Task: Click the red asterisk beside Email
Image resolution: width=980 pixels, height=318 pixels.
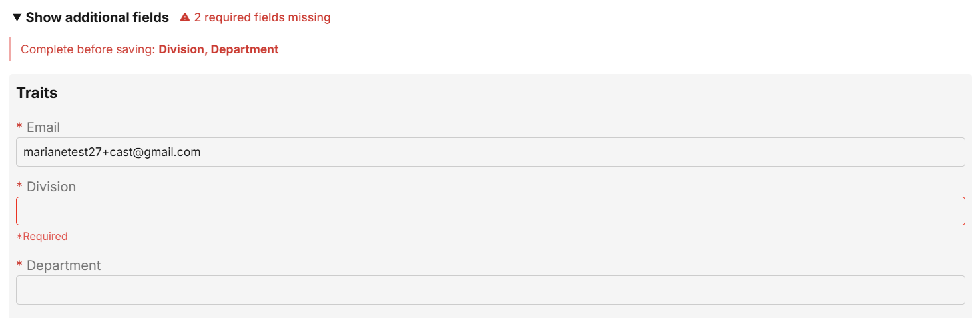Action: tap(19, 127)
